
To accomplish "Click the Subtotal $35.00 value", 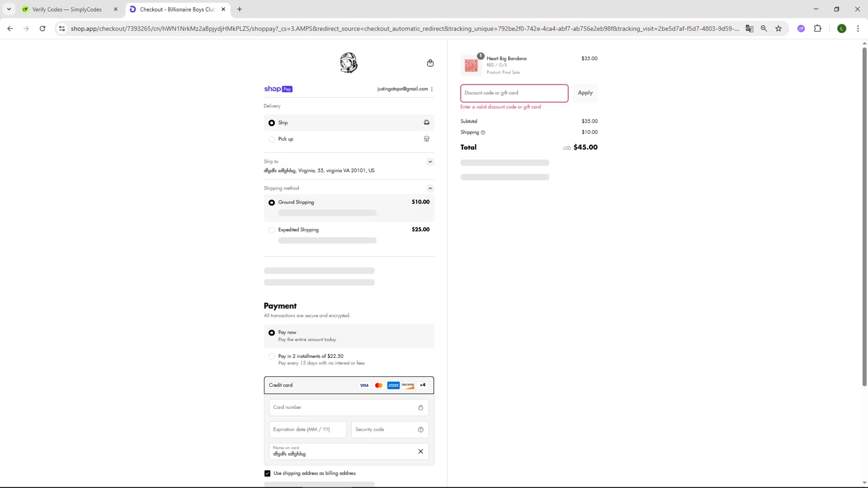I will point(590,121).
